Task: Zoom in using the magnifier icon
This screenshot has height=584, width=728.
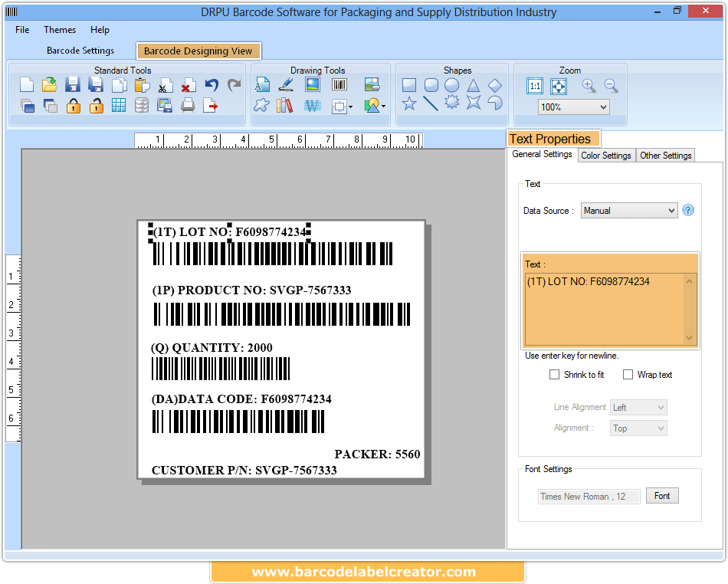Action: click(589, 85)
